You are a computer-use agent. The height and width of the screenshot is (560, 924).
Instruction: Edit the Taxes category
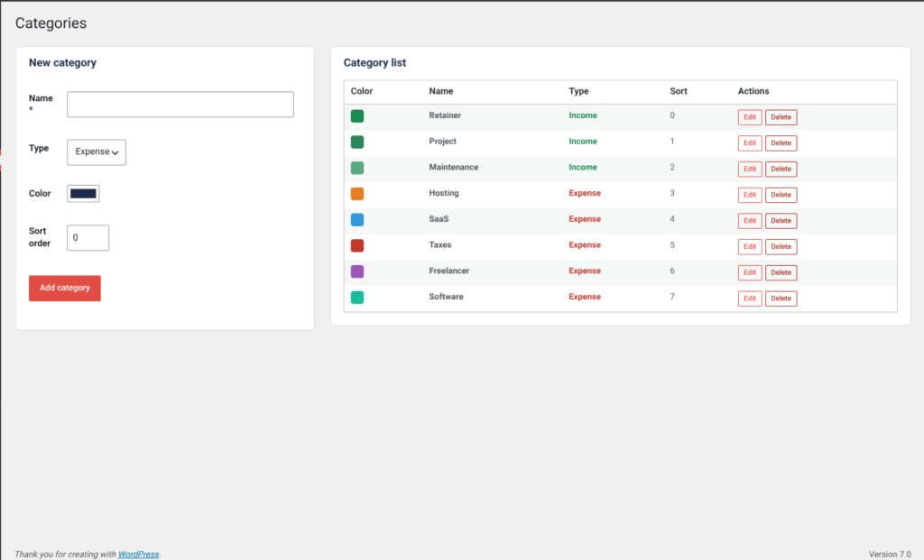(x=750, y=247)
